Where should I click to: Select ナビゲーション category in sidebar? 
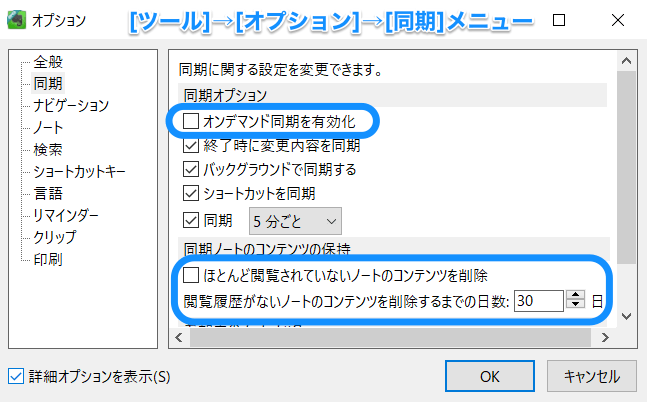(71, 105)
